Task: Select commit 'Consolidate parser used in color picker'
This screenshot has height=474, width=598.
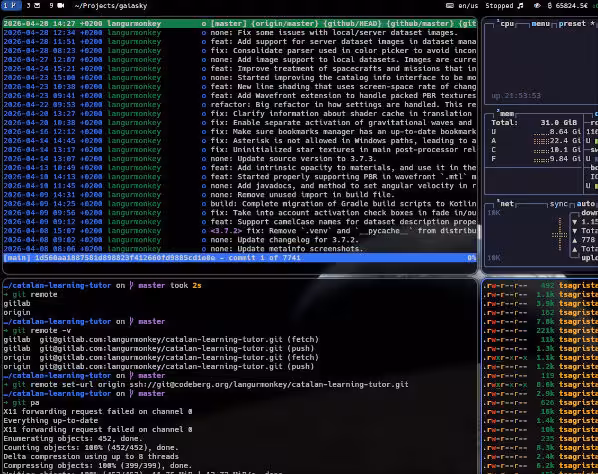Action: tap(240, 51)
